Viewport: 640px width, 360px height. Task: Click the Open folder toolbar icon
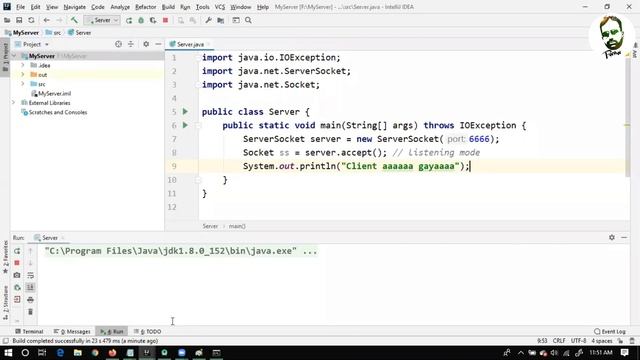point(7,20)
